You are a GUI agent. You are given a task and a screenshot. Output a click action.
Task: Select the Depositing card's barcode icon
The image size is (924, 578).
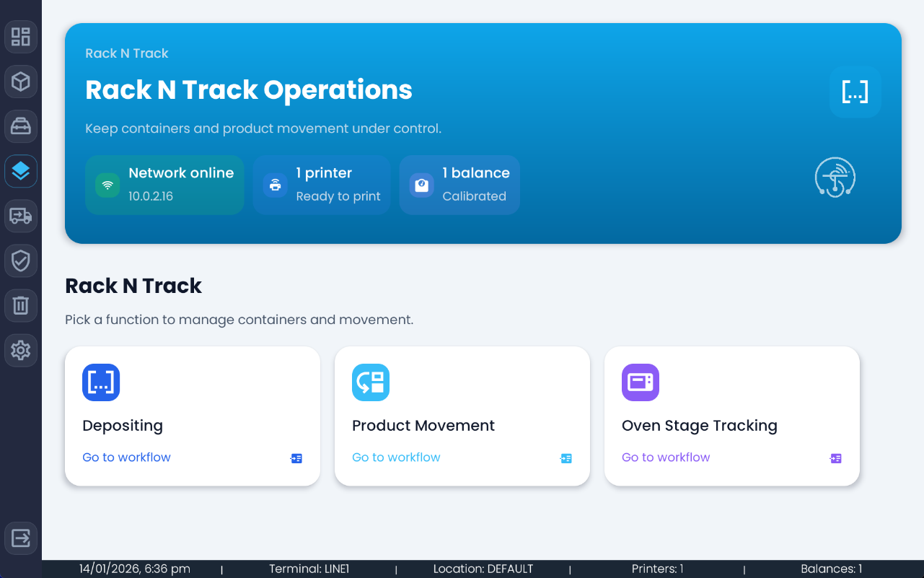click(101, 382)
